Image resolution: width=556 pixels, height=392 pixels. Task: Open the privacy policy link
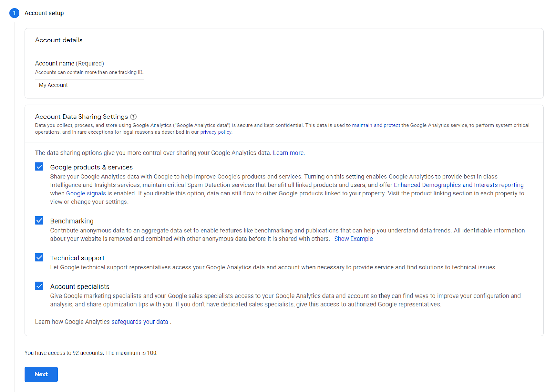[216, 132]
